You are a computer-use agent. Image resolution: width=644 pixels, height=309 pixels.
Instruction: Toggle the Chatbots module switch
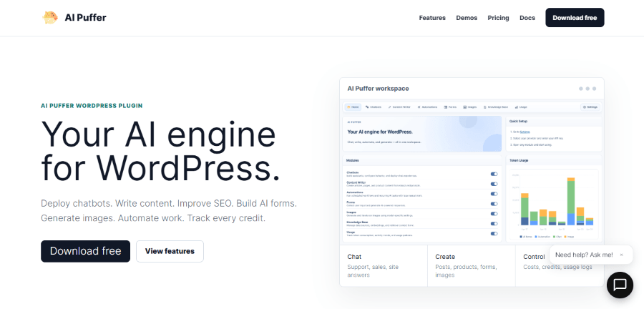click(494, 174)
